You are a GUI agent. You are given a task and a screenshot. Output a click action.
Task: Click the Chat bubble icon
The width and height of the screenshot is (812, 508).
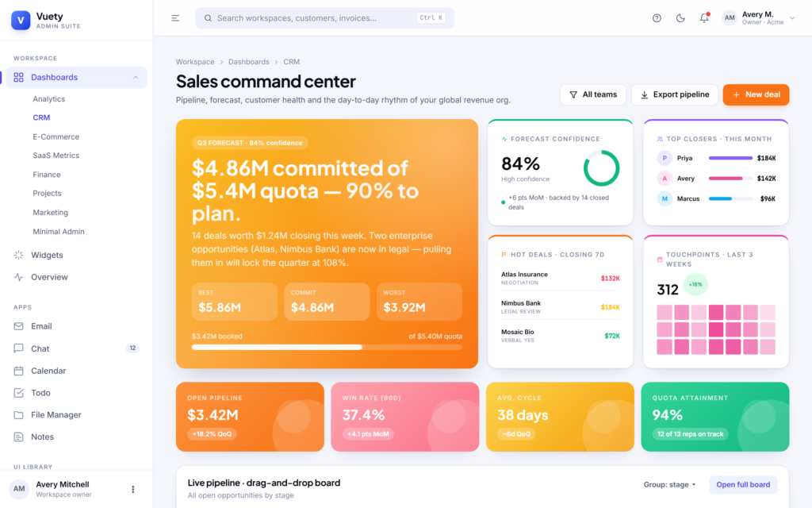(x=19, y=348)
